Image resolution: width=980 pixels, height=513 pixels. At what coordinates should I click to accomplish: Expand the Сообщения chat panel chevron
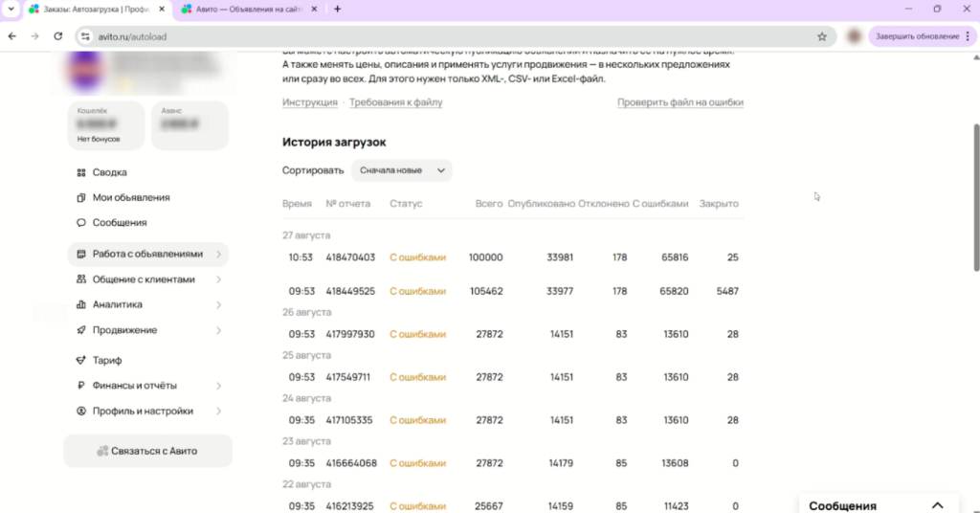pyautogui.click(x=937, y=505)
